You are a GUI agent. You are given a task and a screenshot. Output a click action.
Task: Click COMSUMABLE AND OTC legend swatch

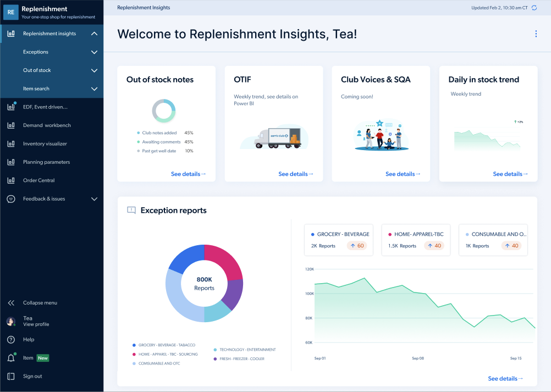[134, 363]
